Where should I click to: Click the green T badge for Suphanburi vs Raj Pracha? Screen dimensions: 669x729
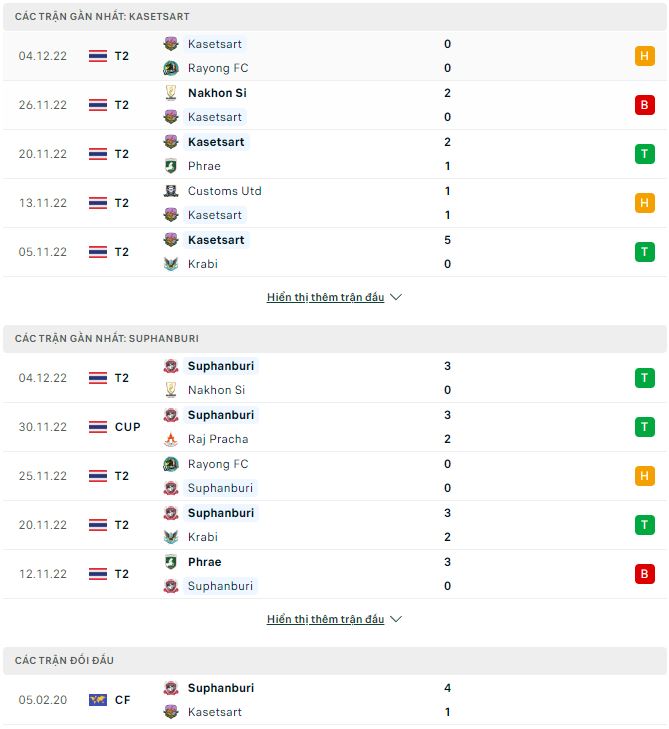pos(644,427)
